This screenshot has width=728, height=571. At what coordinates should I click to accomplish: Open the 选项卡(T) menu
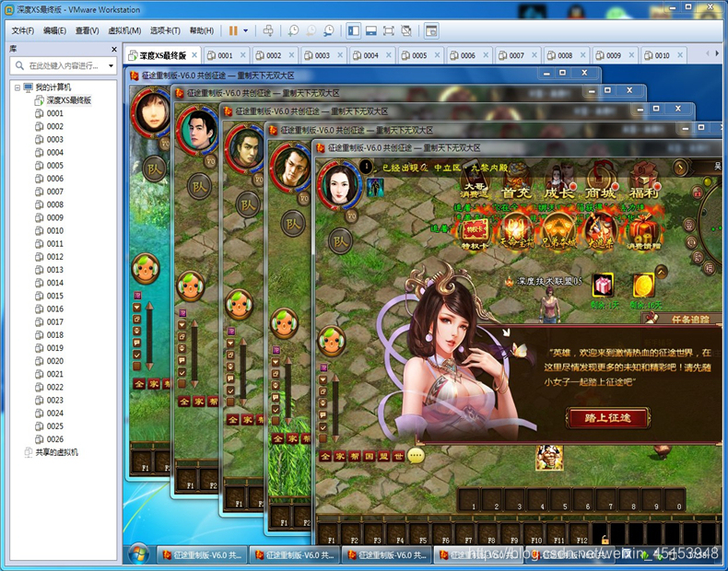(165, 30)
